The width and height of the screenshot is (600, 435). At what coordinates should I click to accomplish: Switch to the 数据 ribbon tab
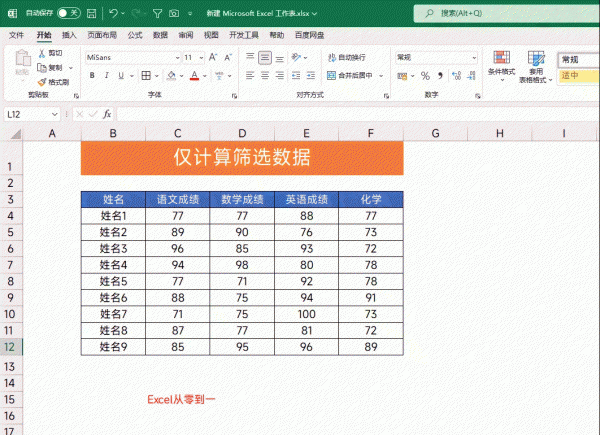(x=160, y=35)
